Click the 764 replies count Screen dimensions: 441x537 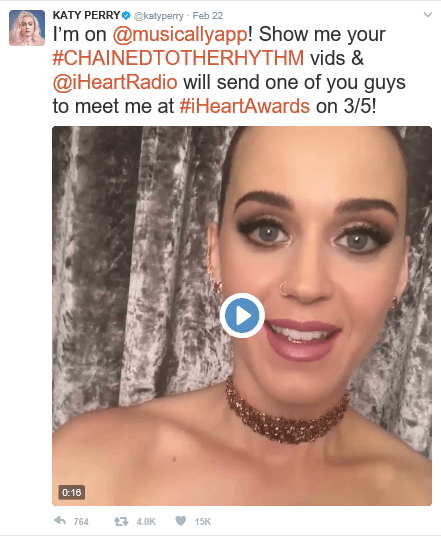coord(81,522)
